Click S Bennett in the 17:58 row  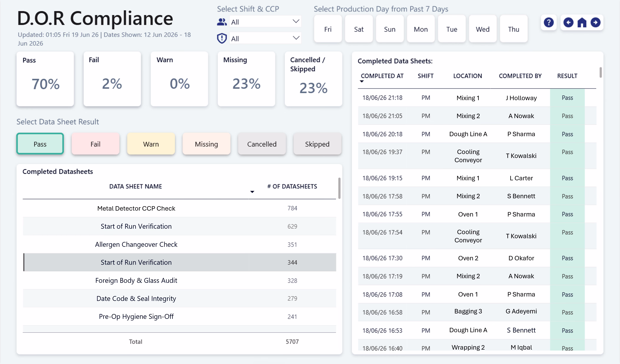point(521,196)
